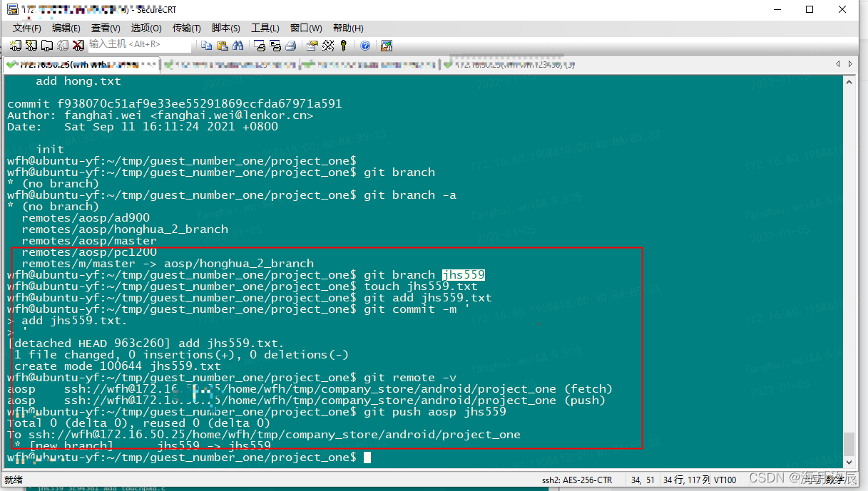868x491 pixels.
Task: Click the SecureCRT title bar app icon
Action: 12,9
